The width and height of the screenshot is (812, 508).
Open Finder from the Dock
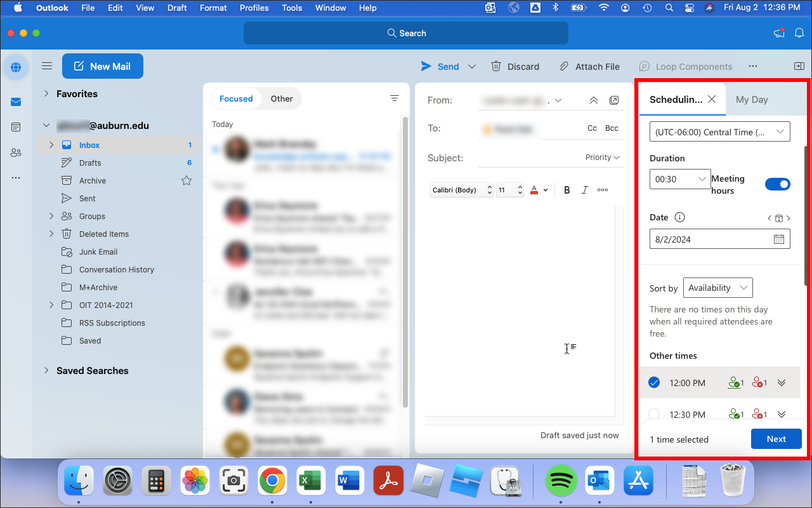(79, 481)
